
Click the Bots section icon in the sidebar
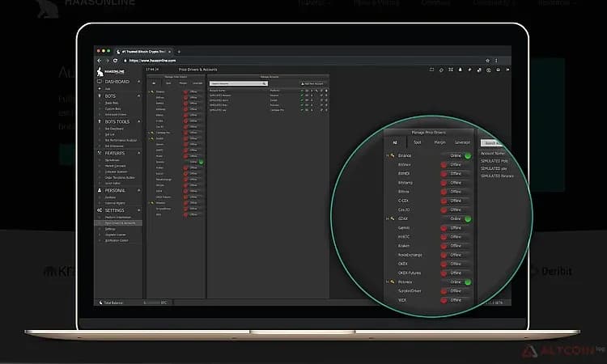[x=100, y=95]
